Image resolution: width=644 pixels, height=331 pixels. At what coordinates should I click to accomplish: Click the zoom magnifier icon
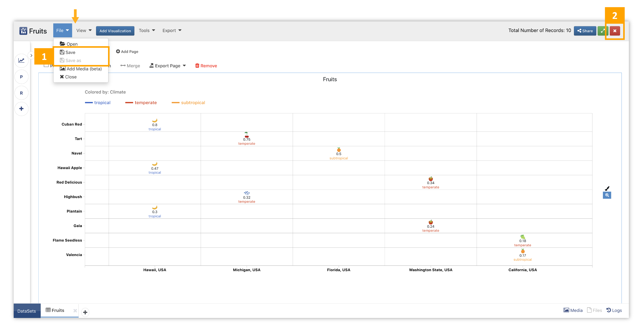607,195
